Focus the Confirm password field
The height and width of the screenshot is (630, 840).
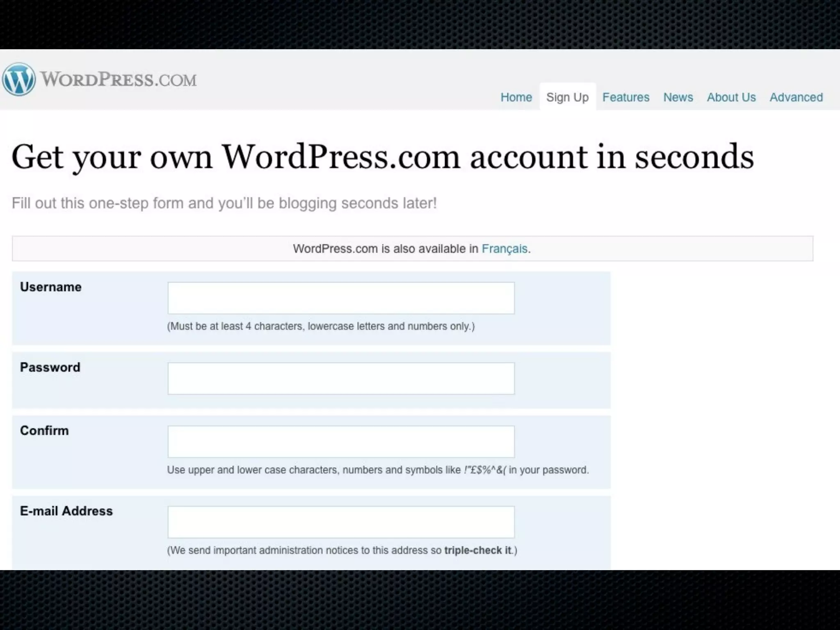(341, 442)
